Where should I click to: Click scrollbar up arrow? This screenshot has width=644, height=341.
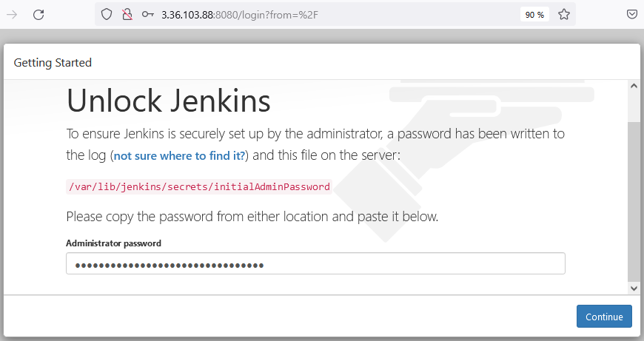click(x=634, y=86)
